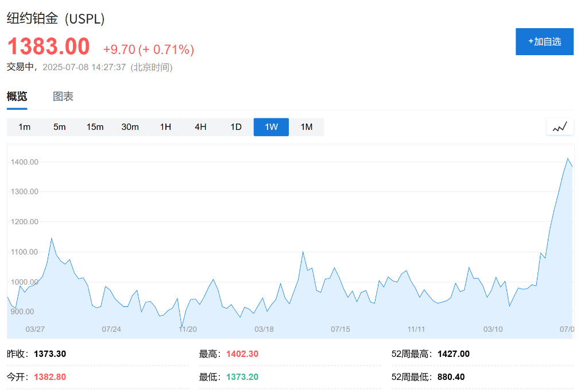Select the 30m timeframe

[130, 126]
